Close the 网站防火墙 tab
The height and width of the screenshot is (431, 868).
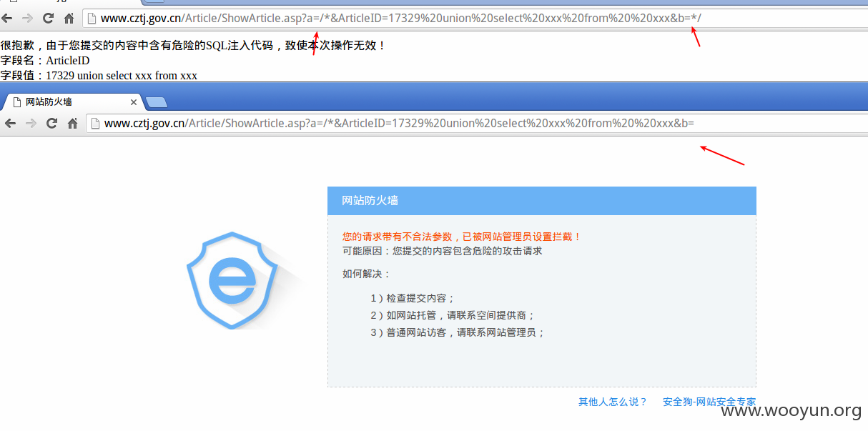click(133, 102)
